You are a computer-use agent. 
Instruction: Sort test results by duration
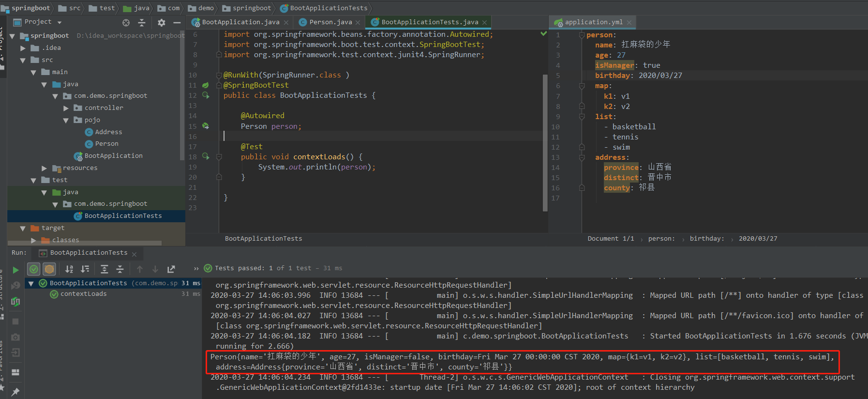point(85,269)
